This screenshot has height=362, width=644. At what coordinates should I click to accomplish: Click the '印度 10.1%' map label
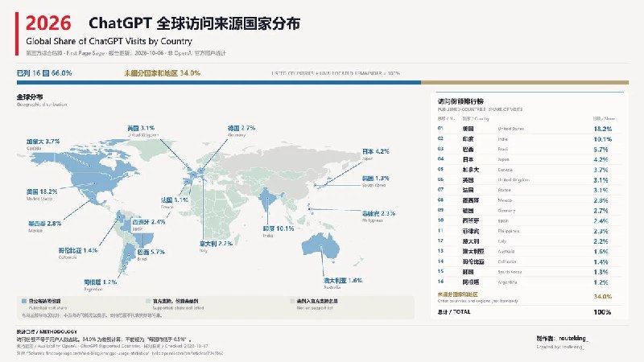[279, 228]
